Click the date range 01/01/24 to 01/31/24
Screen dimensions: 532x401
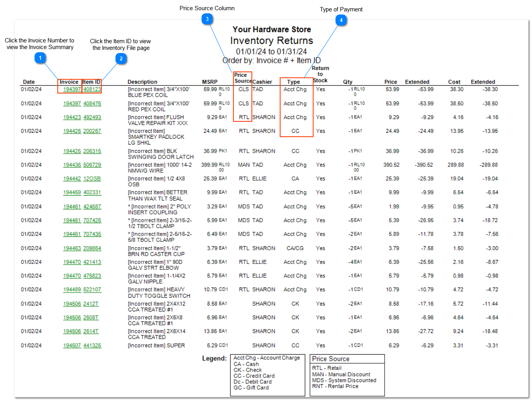tap(272, 51)
